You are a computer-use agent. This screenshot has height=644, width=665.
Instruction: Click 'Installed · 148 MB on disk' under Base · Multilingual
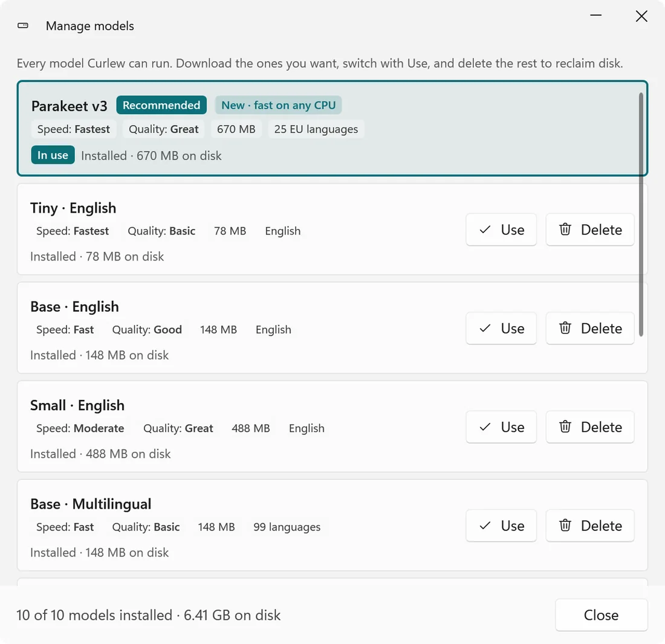click(x=99, y=553)
